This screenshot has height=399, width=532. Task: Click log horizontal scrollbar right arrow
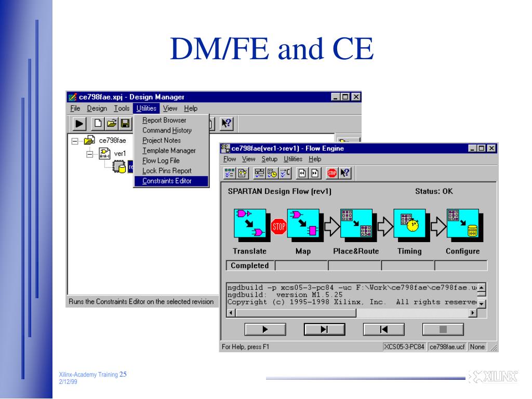[x=473, y=313]
